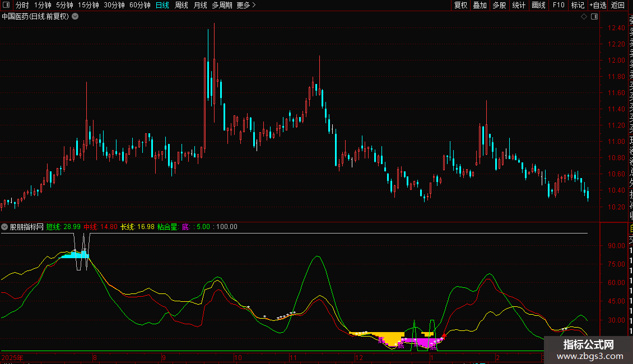The image size is (633, 364).
Task: Toggle the left sidebar panel icon
Action: (7, 5)
